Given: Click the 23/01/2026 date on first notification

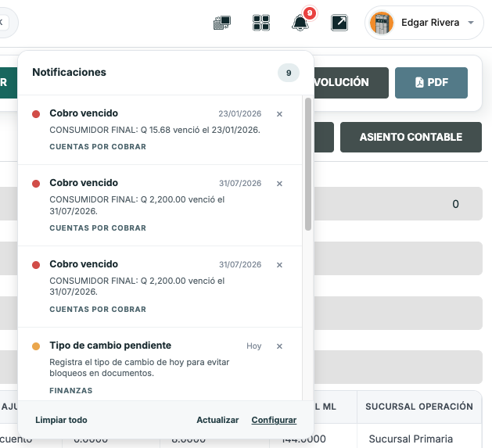Looking at the screenshot, I should tap(240, 113).
